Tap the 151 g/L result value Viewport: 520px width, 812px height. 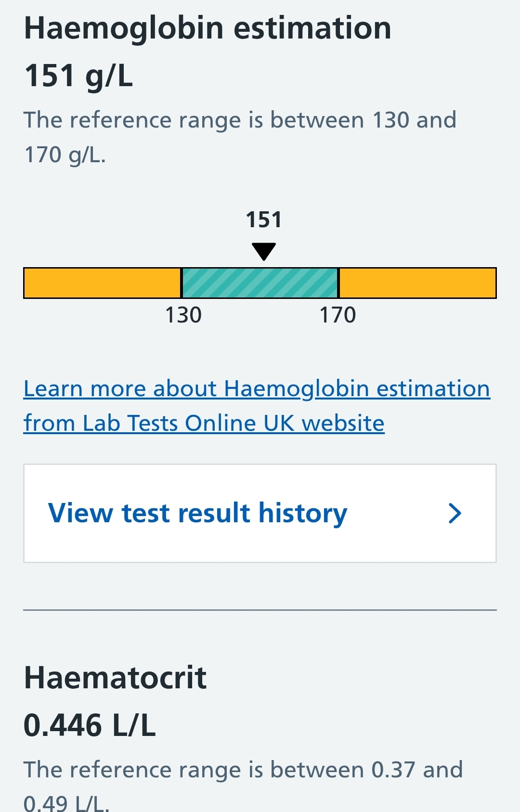(78, 76)
